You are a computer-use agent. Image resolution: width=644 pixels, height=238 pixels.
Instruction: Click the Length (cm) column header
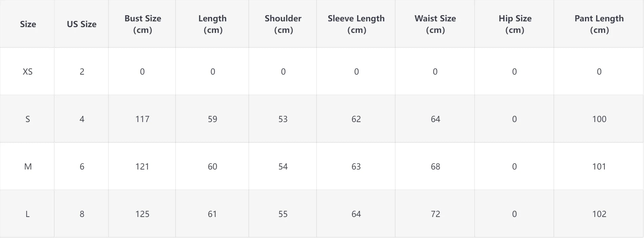point(213,24)
